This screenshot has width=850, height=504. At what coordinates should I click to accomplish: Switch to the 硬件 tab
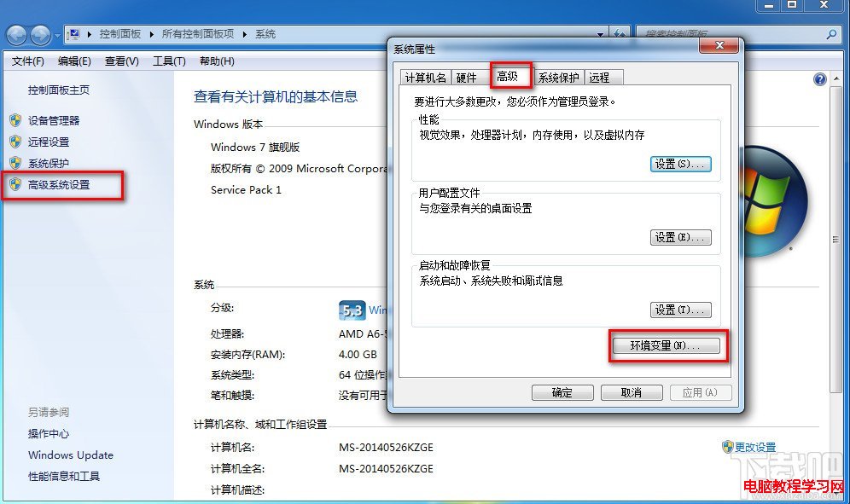pyautogui.click(x=466, y=78)
